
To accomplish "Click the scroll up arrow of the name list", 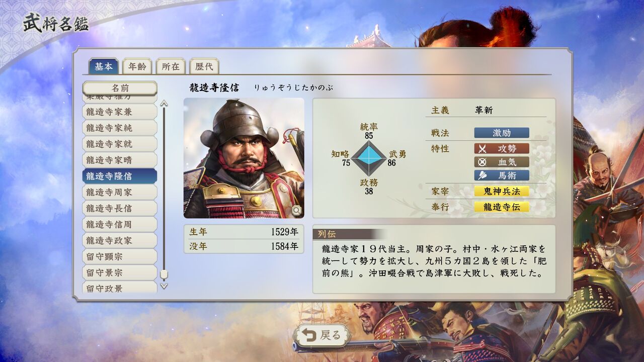I will pyautogui.click(x=164, y=104).
